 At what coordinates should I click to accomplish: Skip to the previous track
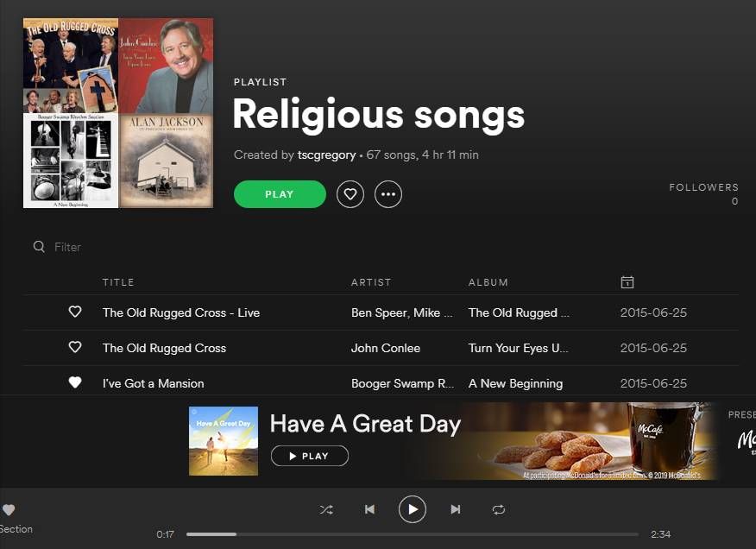coord(370,509)
